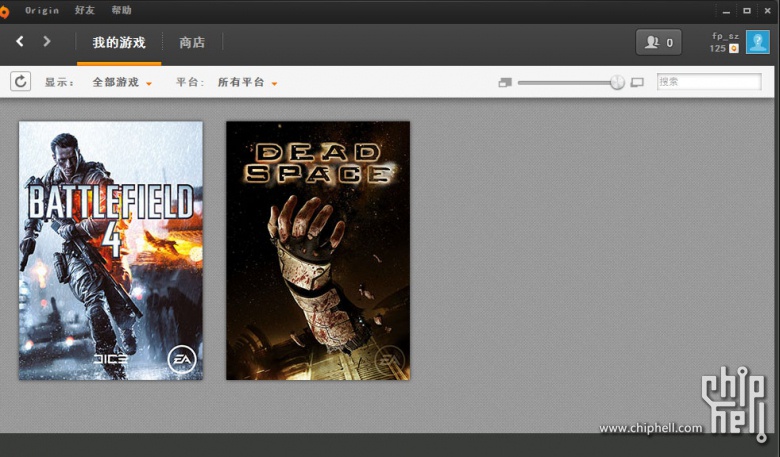This screenshot has width=780, height=457.
Task: Close the Origin window
Action: pos(768,10)
